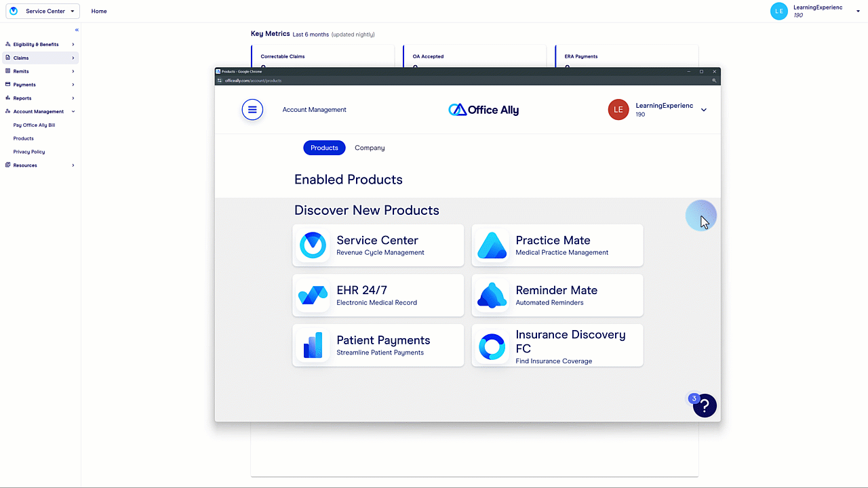Go to Home in the top bar

pyautogui.click(x=99, y=11)
